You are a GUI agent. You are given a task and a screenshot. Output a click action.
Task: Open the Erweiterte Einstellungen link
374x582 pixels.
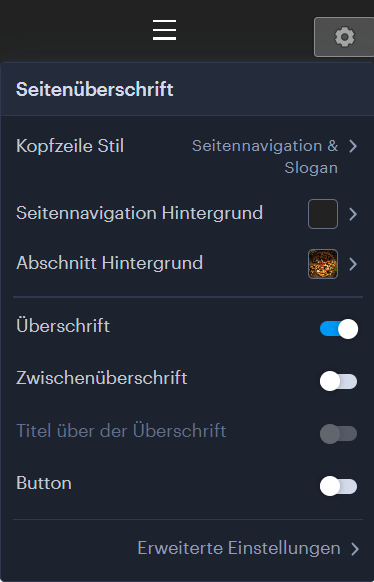239,548
